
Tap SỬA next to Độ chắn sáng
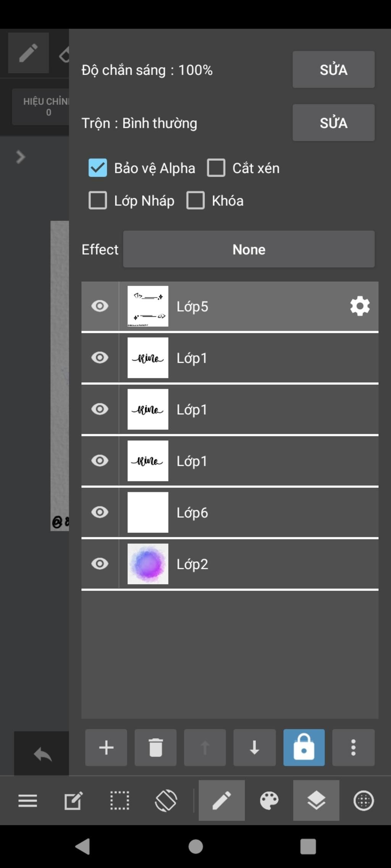[334, 69]
